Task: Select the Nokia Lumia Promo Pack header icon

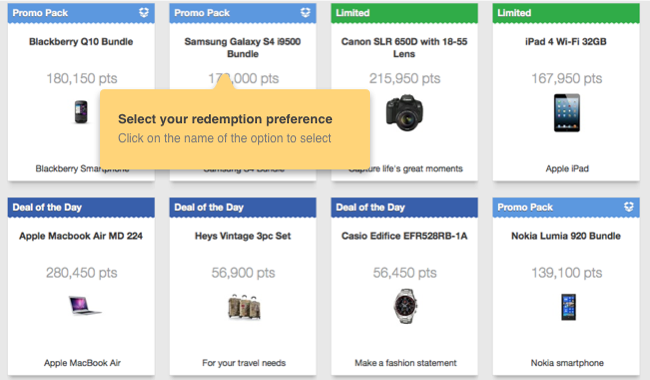Action: [629, 207]
